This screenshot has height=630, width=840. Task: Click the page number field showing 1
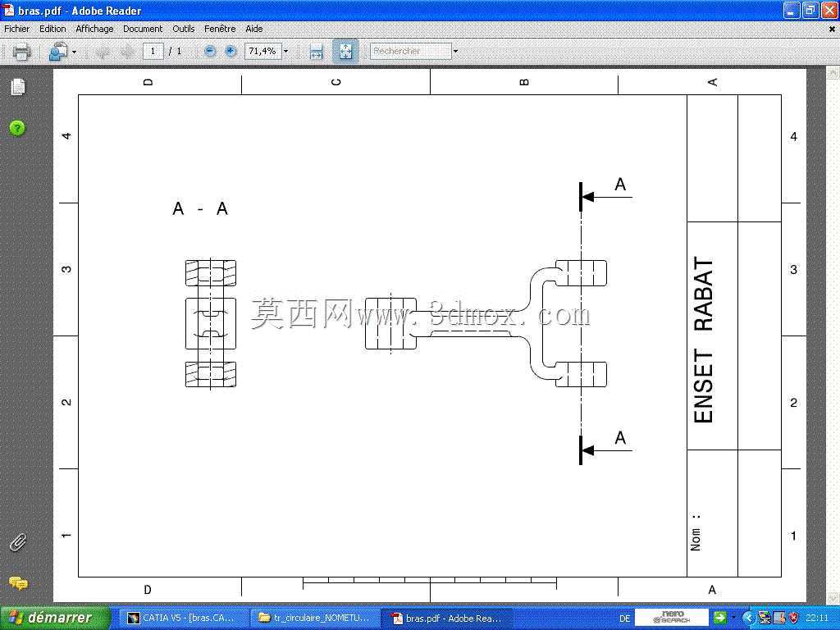153,52
